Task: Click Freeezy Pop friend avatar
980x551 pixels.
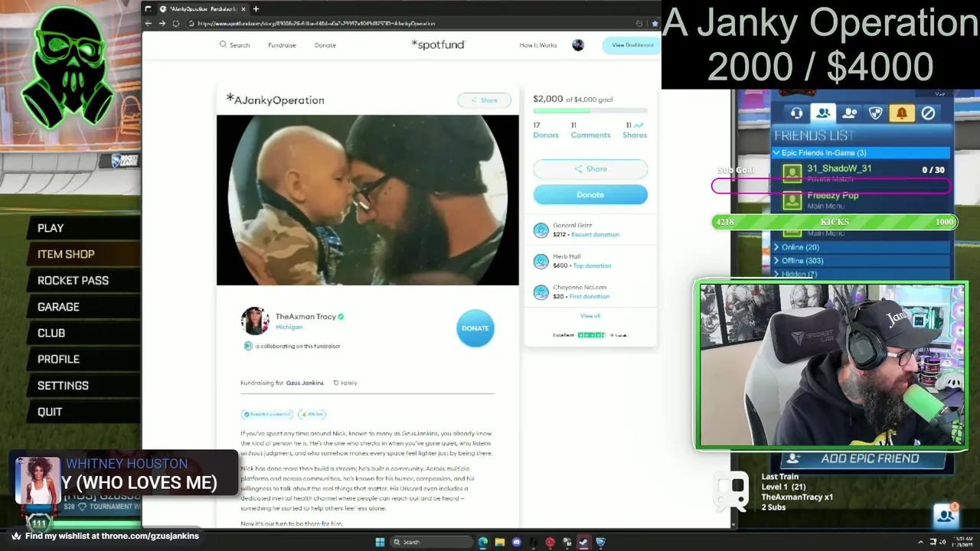Action: (792, 201)
